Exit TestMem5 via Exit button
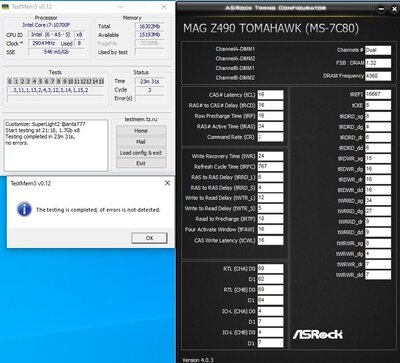The width and height of the screenshot is (400, 363). [x=141, y=163]
